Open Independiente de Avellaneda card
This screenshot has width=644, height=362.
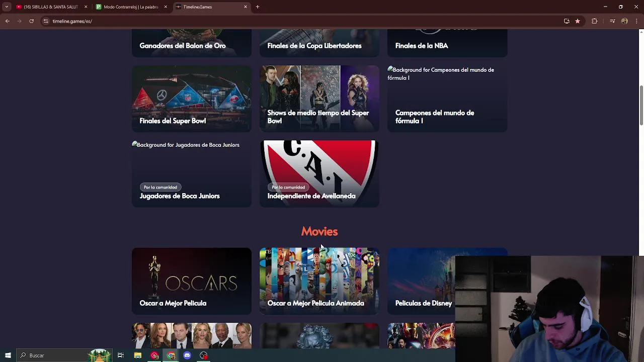[319, 174]
